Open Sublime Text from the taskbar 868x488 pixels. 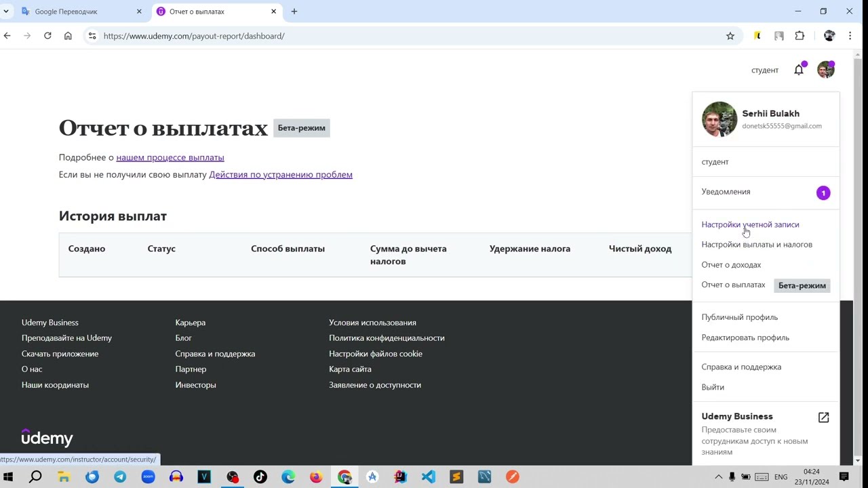tap(456, 476)
